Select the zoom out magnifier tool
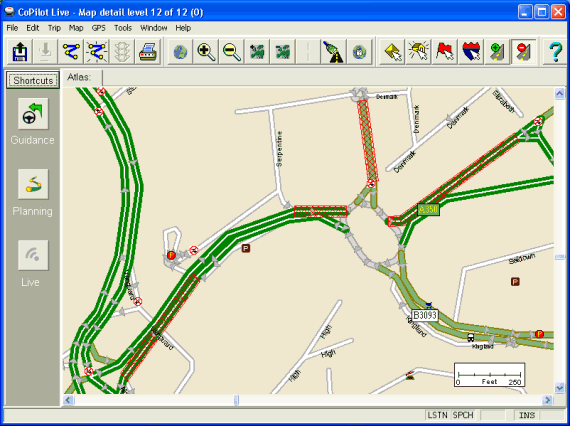Image resolution: width=570 pixels, height=426 pixels. (232, 52)
